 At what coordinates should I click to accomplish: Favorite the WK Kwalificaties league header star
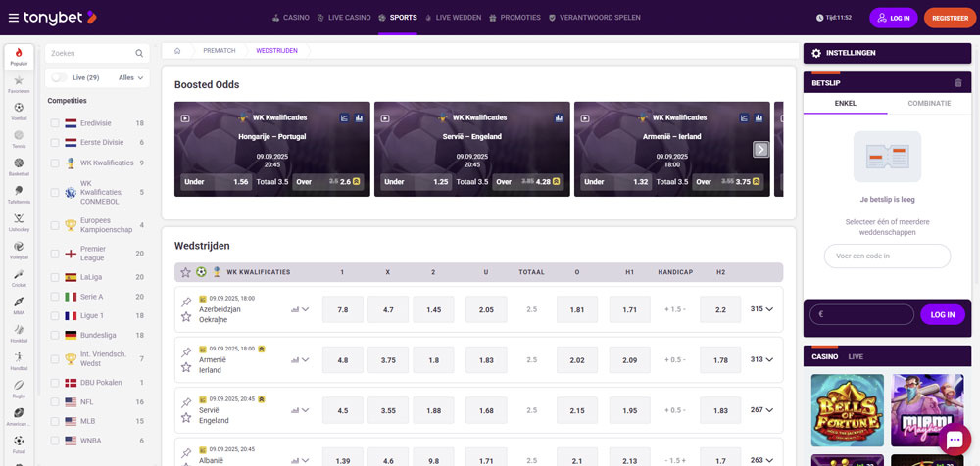point(185,272)
